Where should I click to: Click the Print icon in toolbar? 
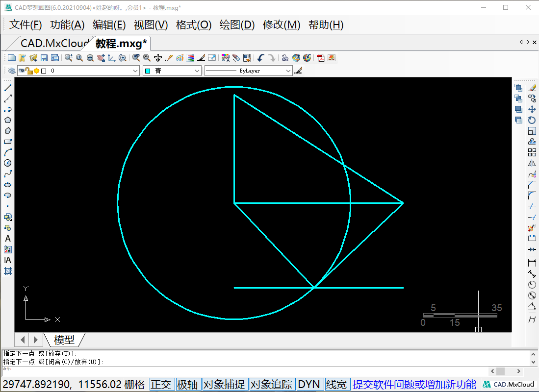[x=285, y=58]
